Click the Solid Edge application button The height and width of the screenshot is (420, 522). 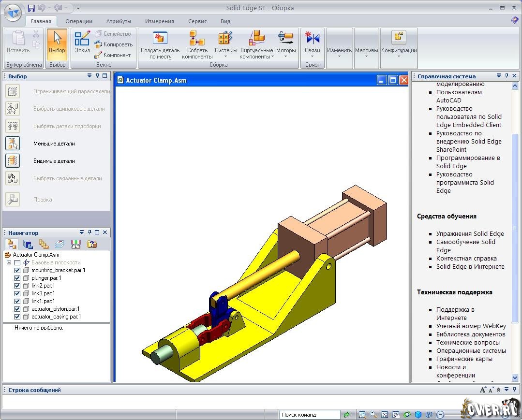click(13, 13)
